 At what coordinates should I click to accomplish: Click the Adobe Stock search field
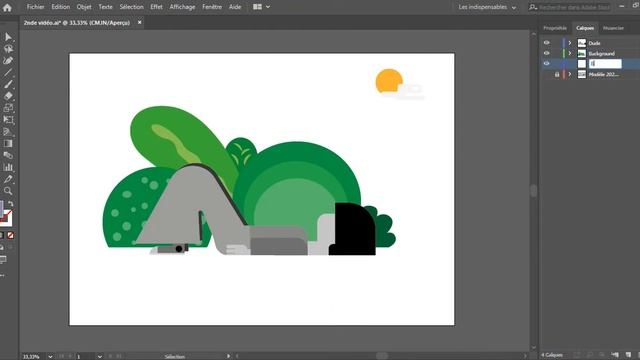click(x=575, y=7)
